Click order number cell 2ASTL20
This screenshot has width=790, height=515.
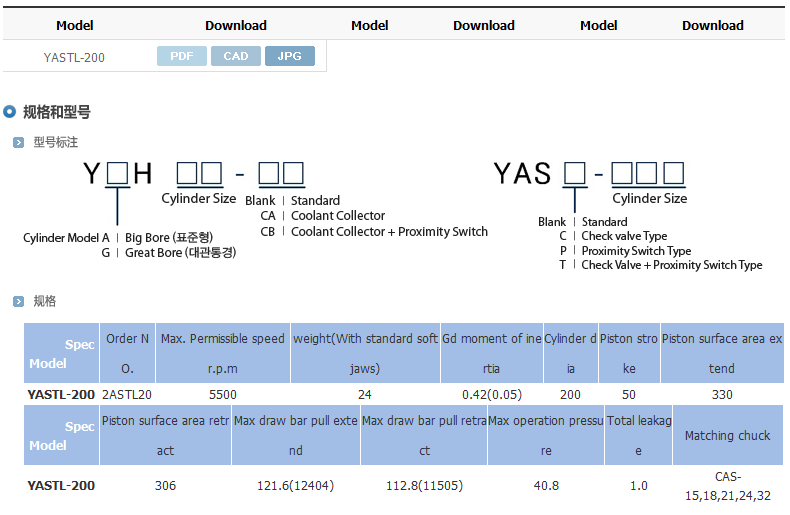coord(127,395)
